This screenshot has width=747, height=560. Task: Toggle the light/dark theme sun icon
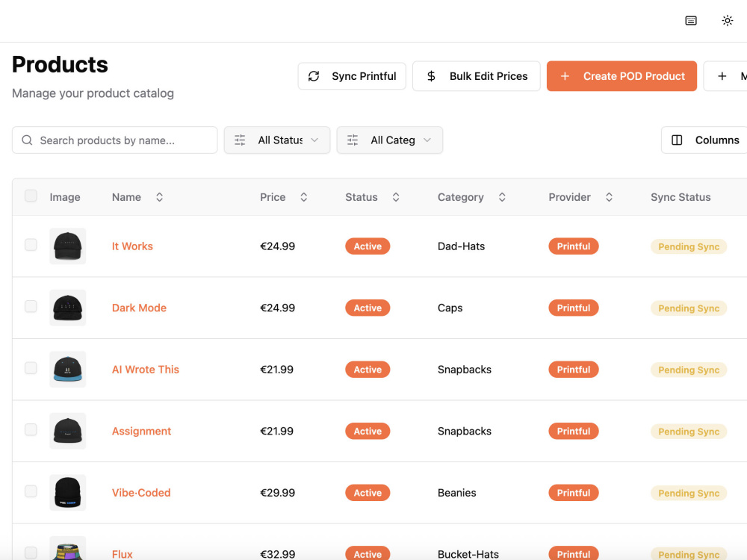(x=727, y=20)
